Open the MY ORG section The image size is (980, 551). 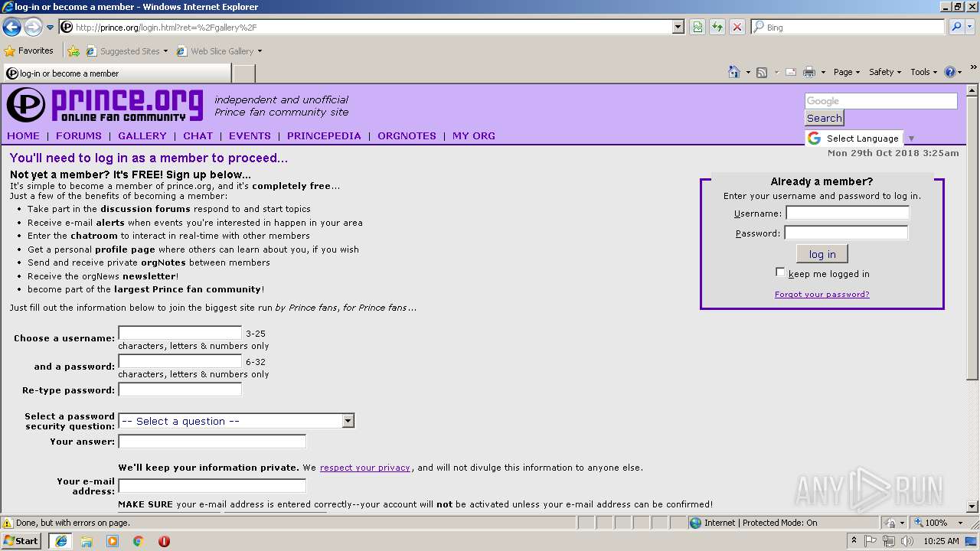pos(473,135)
